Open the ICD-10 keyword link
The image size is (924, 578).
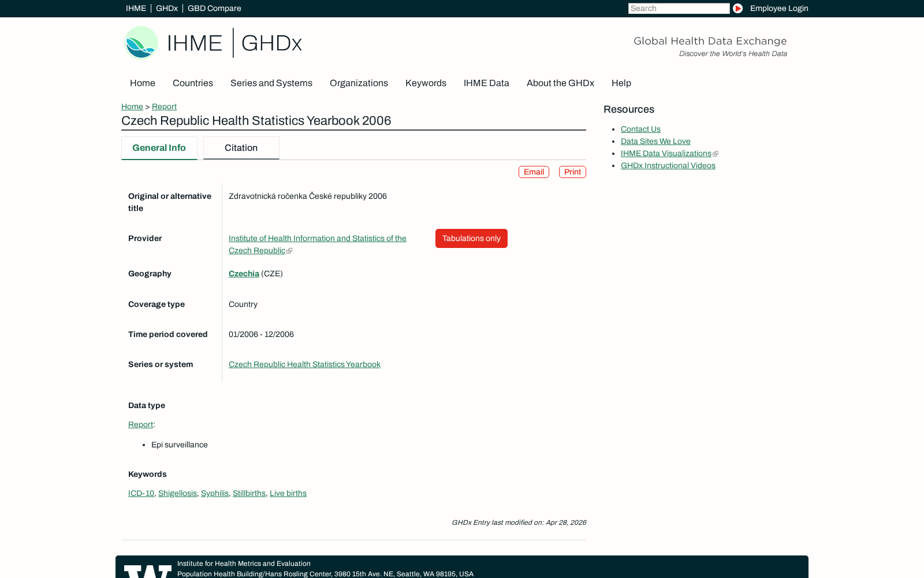coord(141,494)
